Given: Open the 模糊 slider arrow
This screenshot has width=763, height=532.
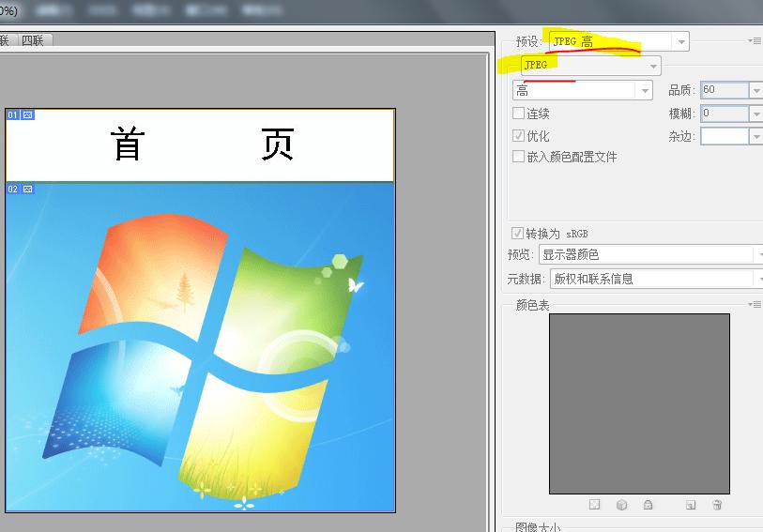Looking at the screenshot, I should (755, 114).
